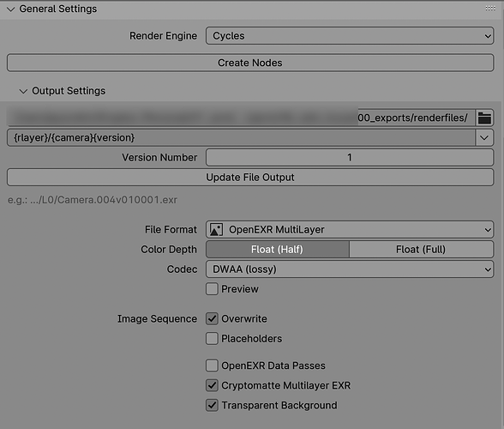The width and height of the screenshot is (504, 429).
Task: Open the File Format dropdown
Action: click(x=350, y=229)
